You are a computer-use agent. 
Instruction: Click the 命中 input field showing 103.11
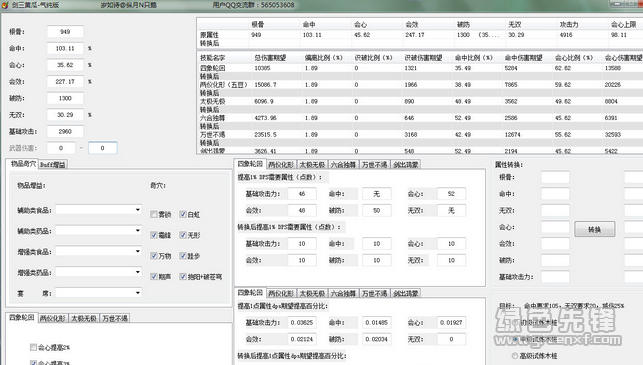pyautogui.click(x=65, y=48)
